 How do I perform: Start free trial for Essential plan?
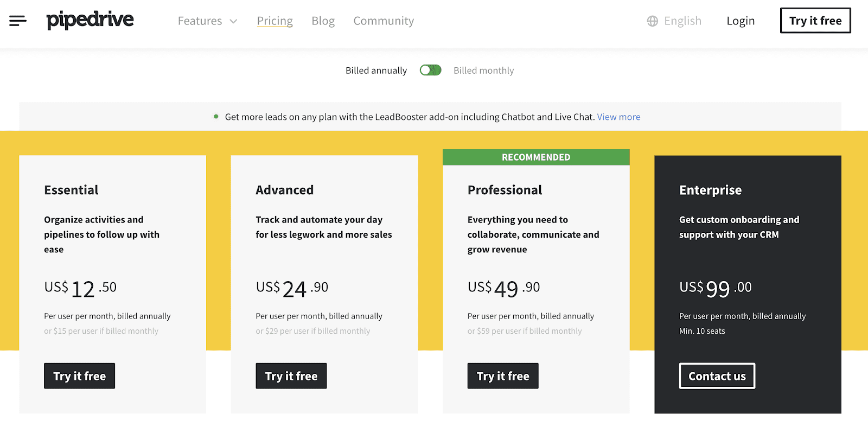(79, 376)
